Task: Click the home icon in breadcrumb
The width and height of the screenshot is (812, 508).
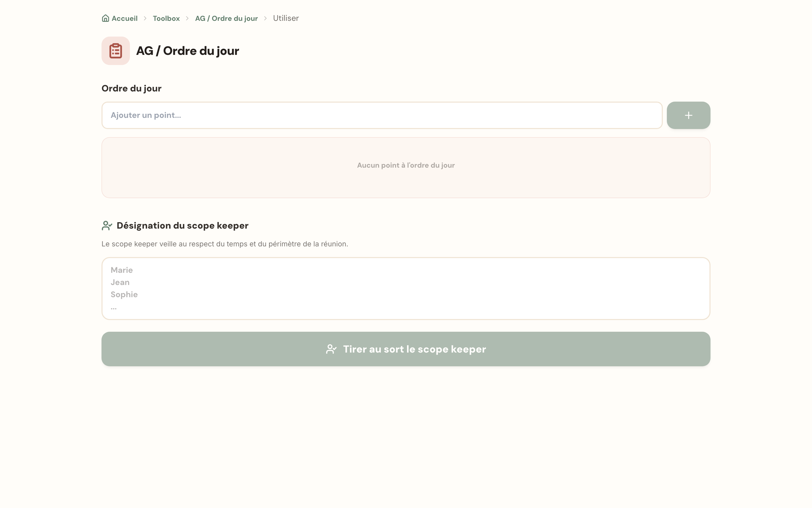Action: 105,18
